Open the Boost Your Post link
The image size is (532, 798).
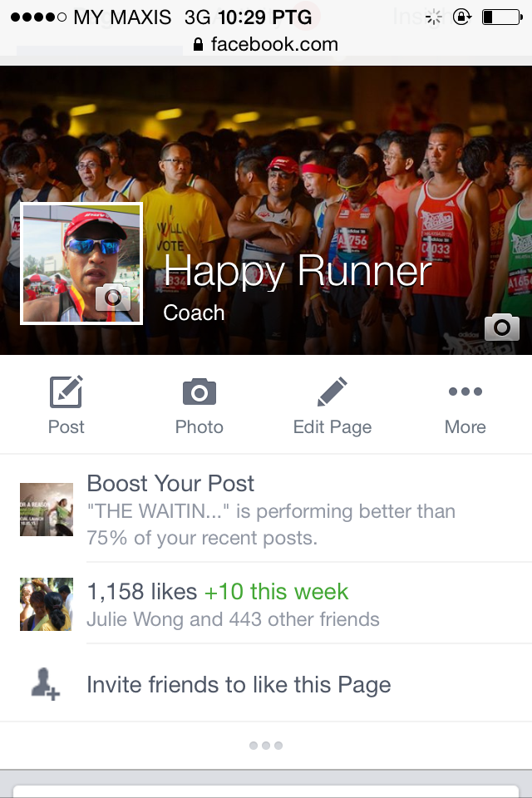pos(170,483)
